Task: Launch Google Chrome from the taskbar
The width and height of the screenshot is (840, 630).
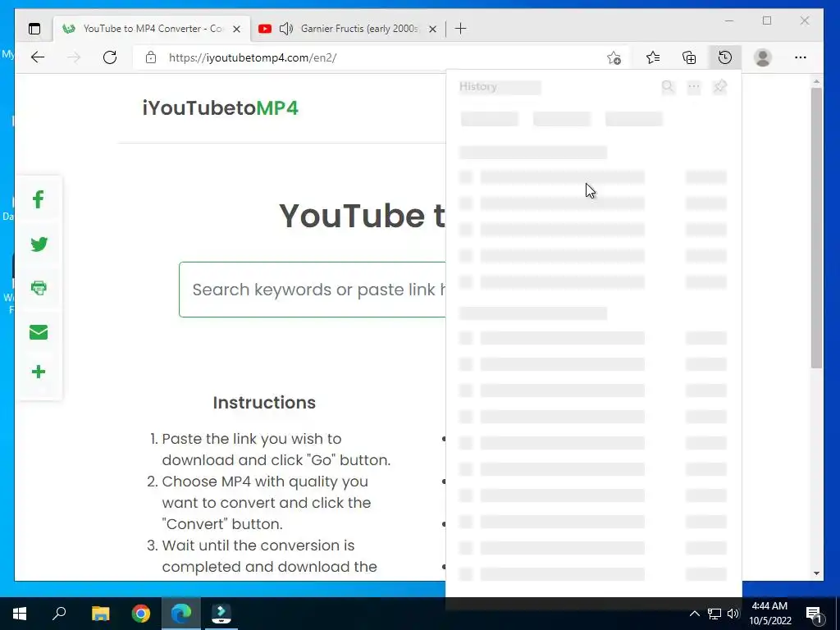Action: click(141, 614)
